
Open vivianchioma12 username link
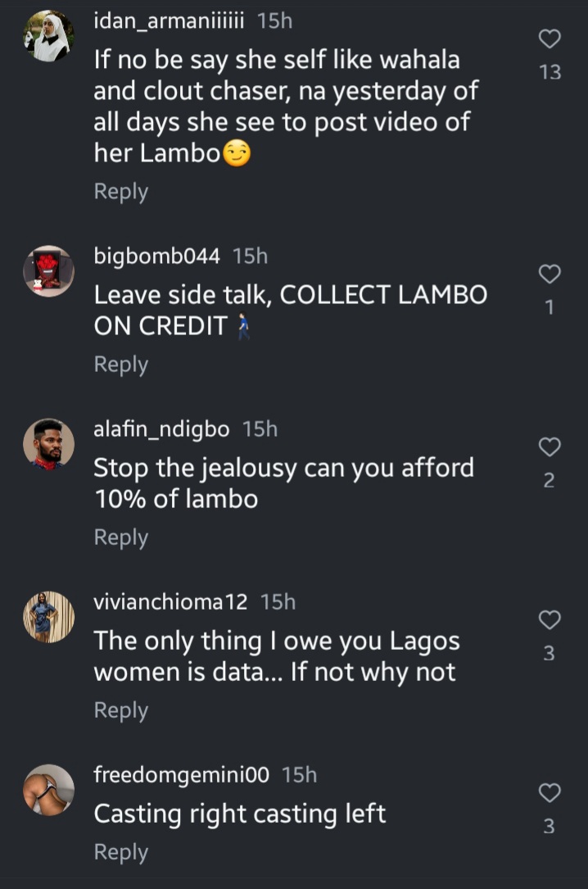tap(170, 602)
